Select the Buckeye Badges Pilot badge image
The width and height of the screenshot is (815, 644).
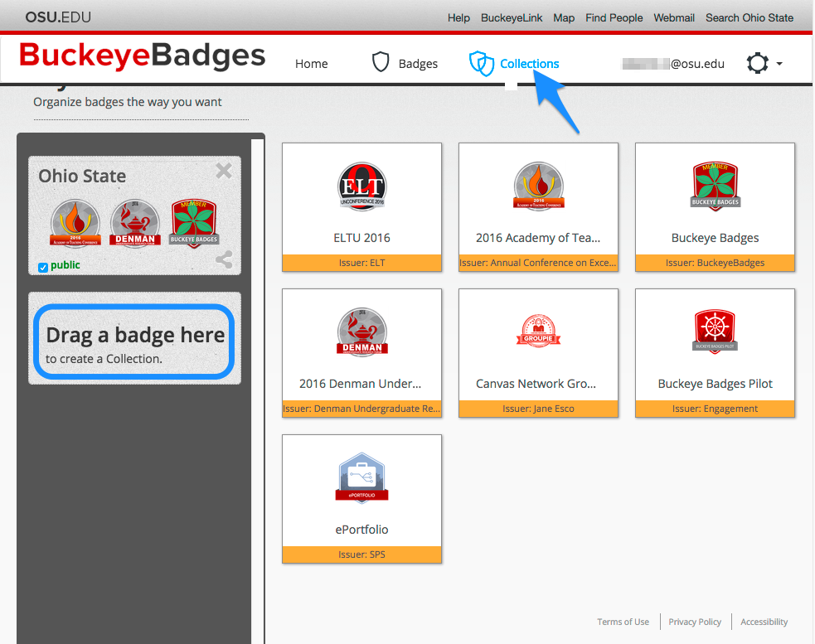[x=716, y=332]
